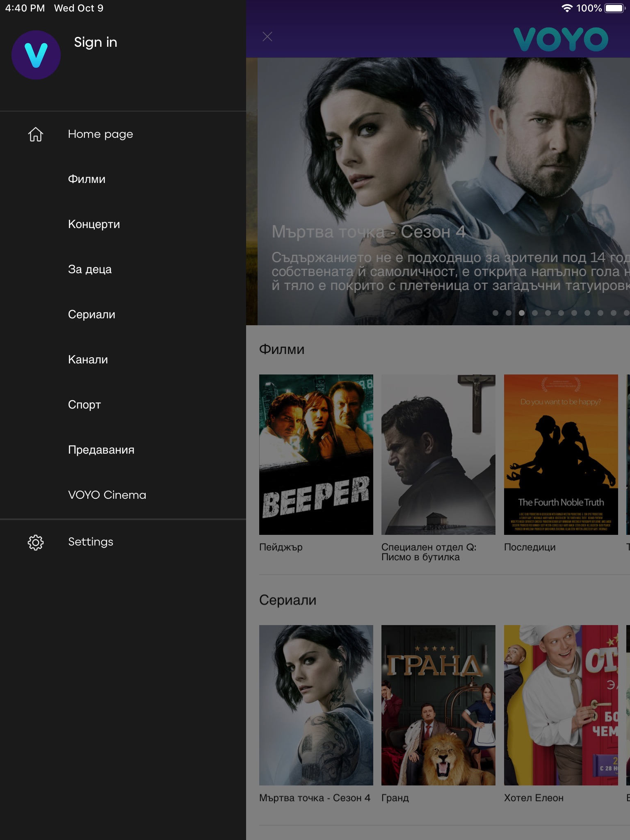
Task: Open the Мъртва точка - Сезон 4 banner
Action: [444, 192]
